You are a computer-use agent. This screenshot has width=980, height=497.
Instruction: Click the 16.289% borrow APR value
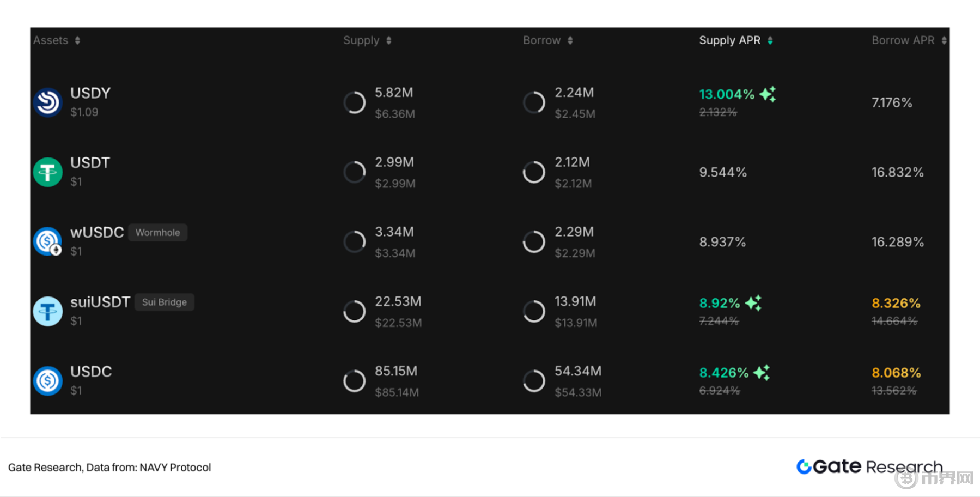[x=898, y=242]
